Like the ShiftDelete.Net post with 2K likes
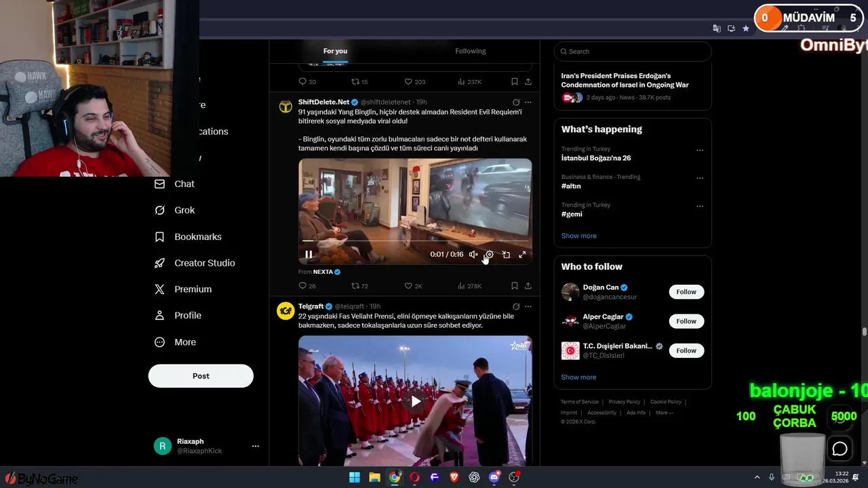The height and width of the screenshot is (488, 868). [413, 286]
